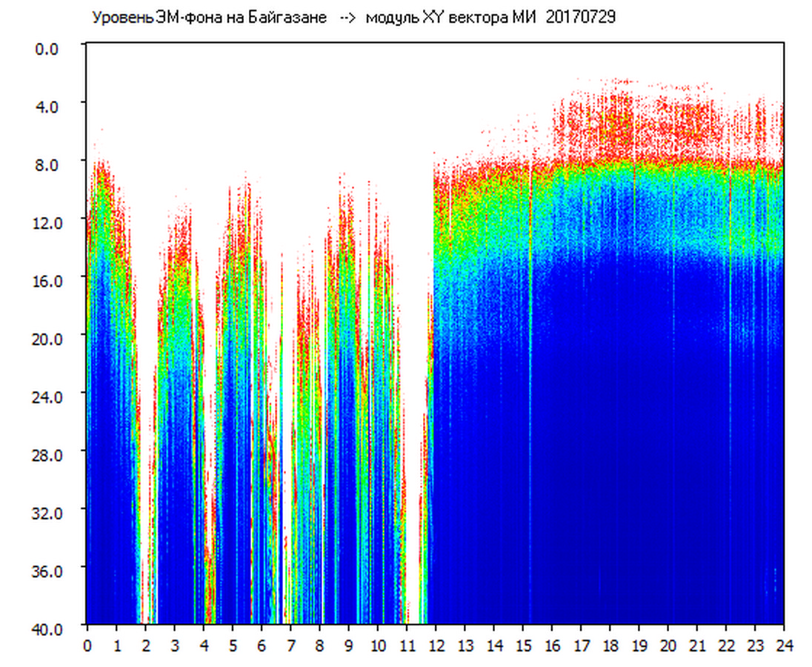Screen dimensions: 812x667
Task: Select the 0 hour label on x-axis
Action: 87,645
